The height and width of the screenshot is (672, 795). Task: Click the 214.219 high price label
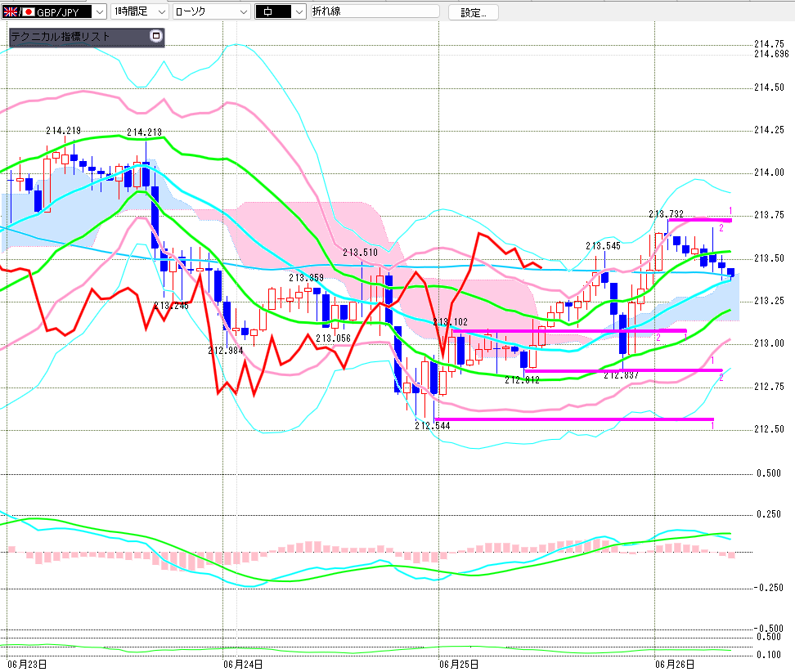[x=63, y=131]
